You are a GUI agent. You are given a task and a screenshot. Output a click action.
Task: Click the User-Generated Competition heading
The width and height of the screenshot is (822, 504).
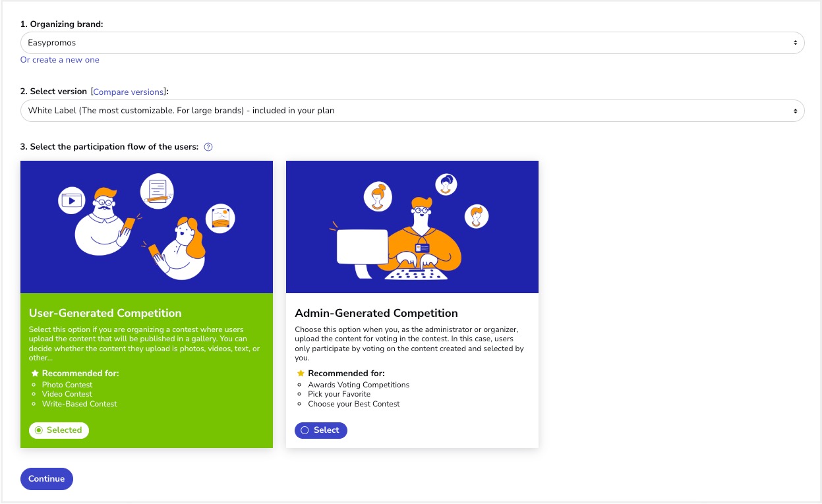tap(105, 313)
